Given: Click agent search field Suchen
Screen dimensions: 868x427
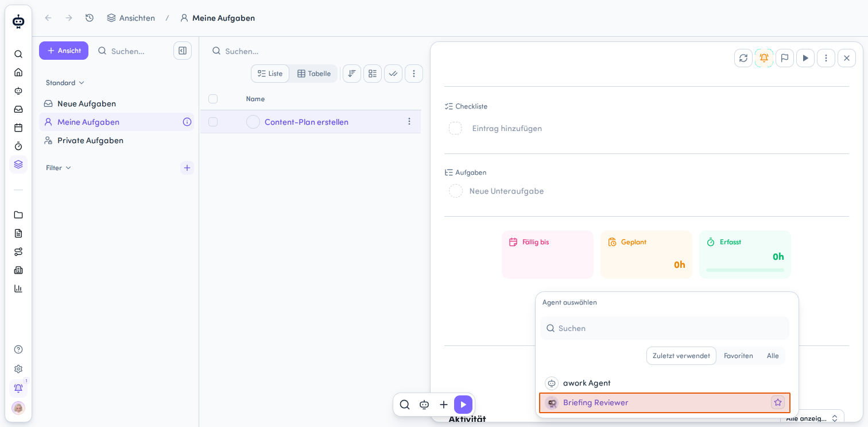Looking at the screenshot, I should 665,328.
